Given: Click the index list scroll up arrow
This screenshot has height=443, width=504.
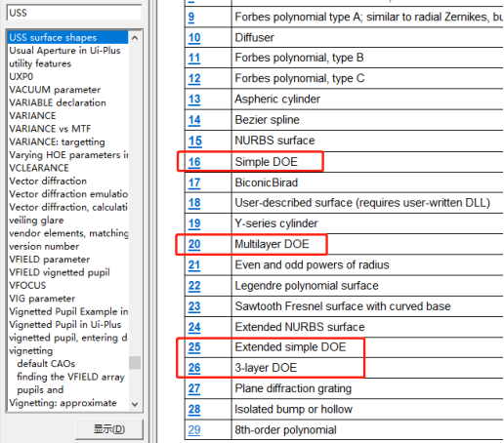Looking at the screenshot, I should click(x=135, y=38).
